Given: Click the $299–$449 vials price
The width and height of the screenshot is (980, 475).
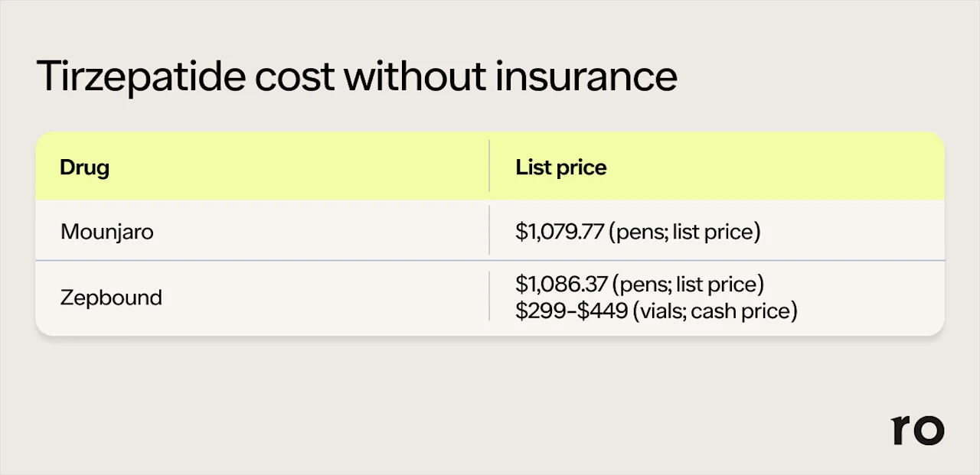Looking at the screenshot, I should [x=570, y=311].
